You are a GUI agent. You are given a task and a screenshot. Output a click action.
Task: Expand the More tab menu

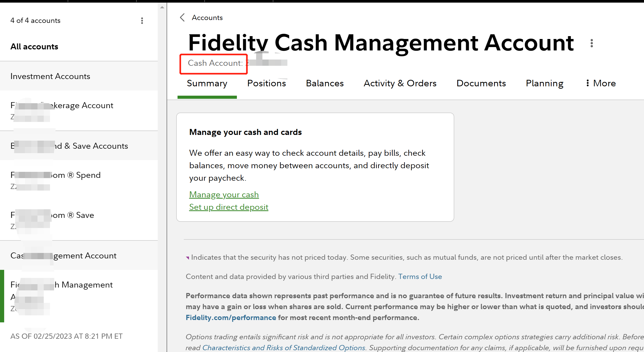point(601,83)
